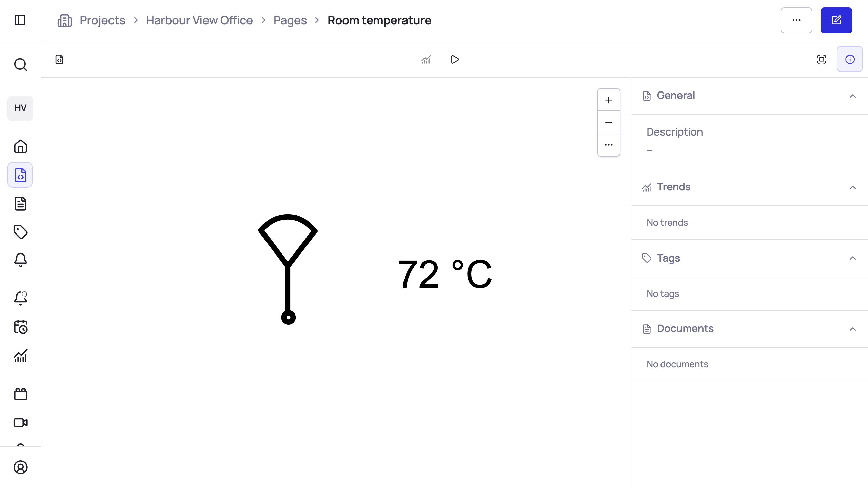Go to the Home sidebar icon
The image size is (868, 488).
tap(20, 146)
